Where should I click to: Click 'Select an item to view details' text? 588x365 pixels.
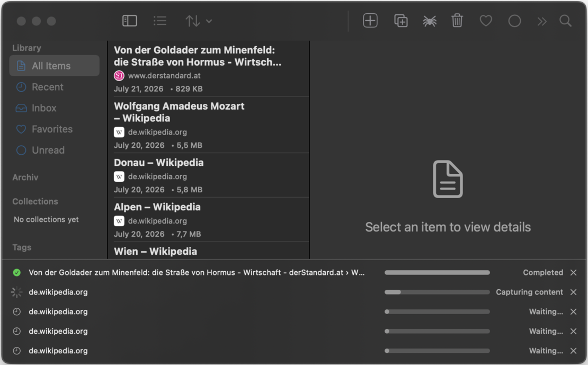click(448, 227)
